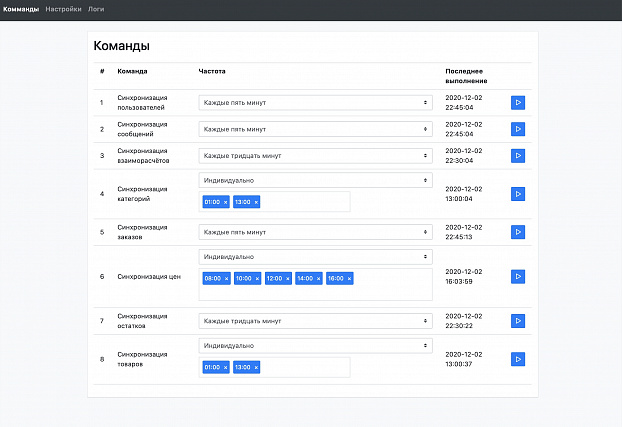Click the Синхронизация остатков command name
The image size is (622, 427).
click(142, 321)
